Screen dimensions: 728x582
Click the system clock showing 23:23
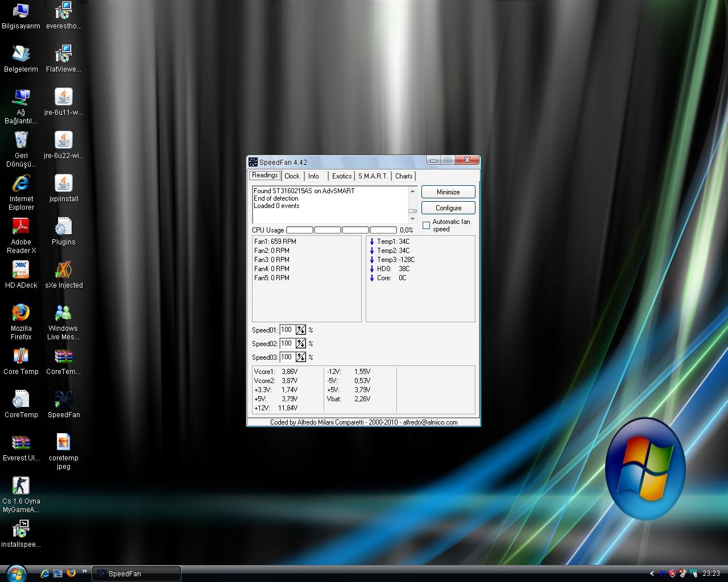click(x=711, y=573)
